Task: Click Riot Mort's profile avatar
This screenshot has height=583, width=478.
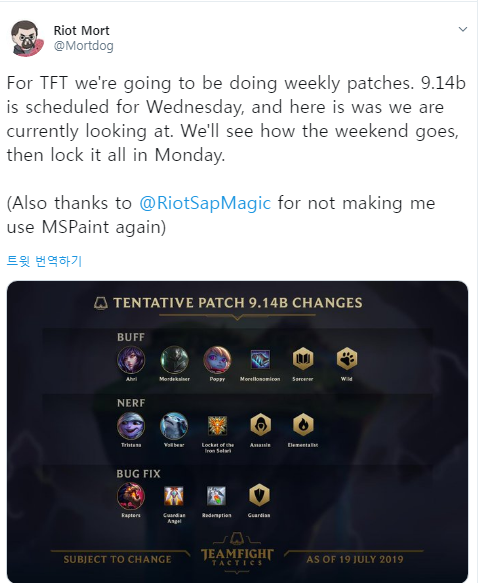Action: coord(26,38)
